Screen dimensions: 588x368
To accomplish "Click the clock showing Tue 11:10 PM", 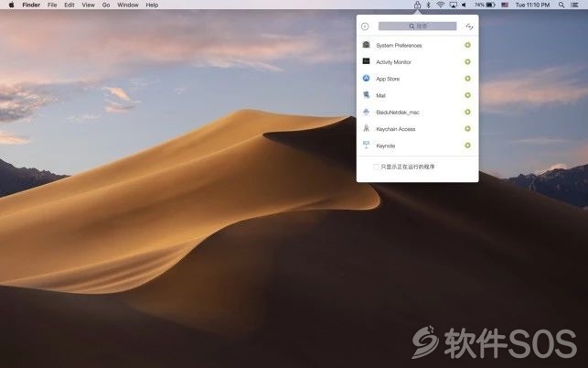I will 532,5.
